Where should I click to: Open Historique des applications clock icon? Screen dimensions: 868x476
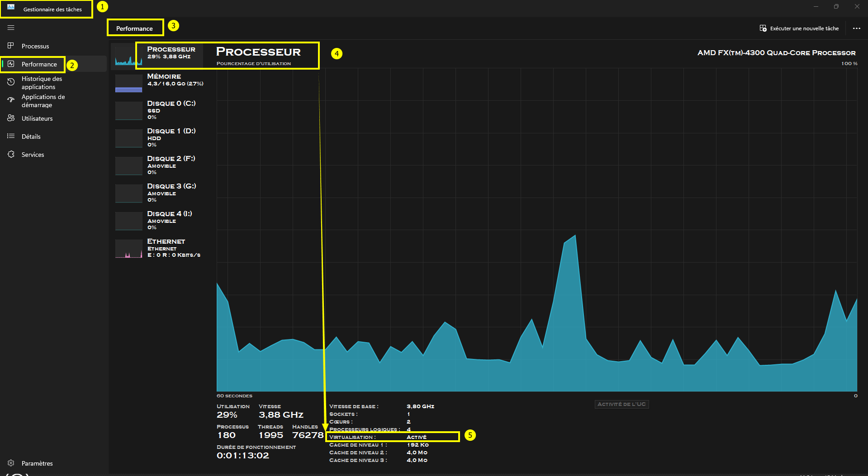click(x=11, y=82)
